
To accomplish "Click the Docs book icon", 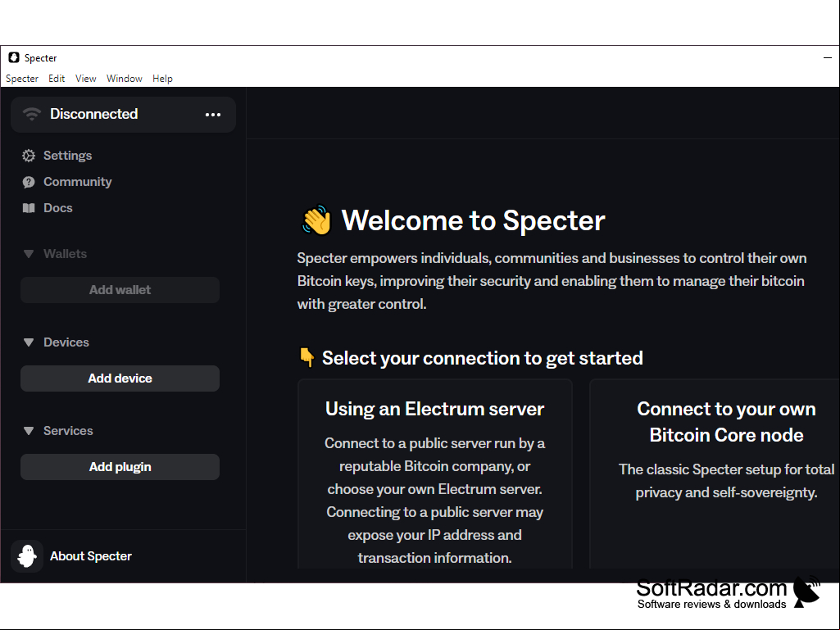I will pyautogui.click(x=29, y=208).
